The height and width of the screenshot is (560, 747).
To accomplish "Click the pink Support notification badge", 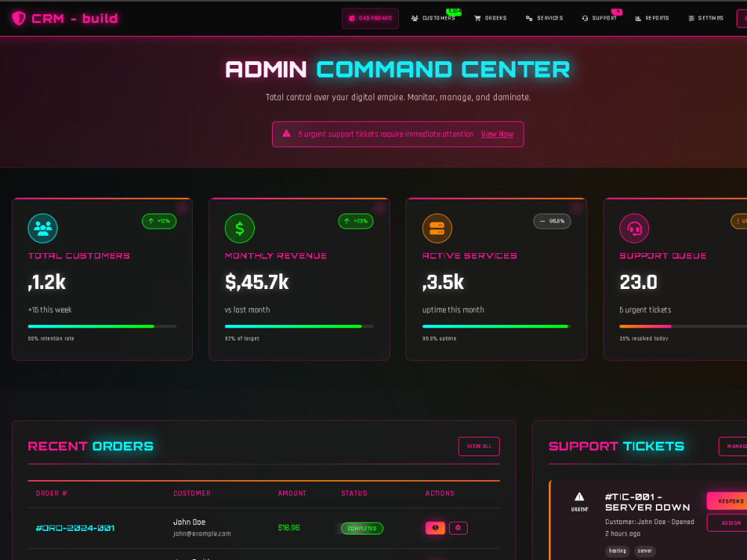I will click(x=618, y=11).
